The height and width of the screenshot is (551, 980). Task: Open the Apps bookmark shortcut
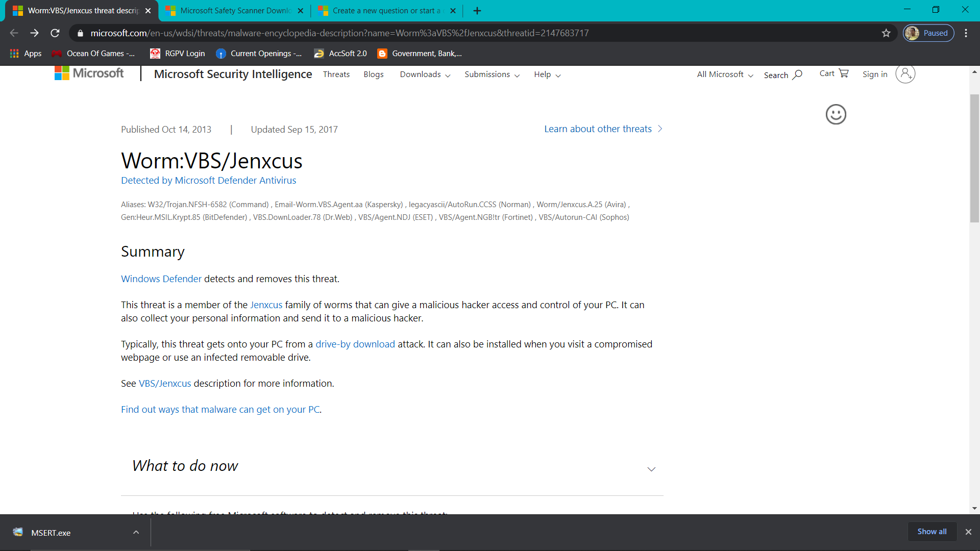[26, 54]
